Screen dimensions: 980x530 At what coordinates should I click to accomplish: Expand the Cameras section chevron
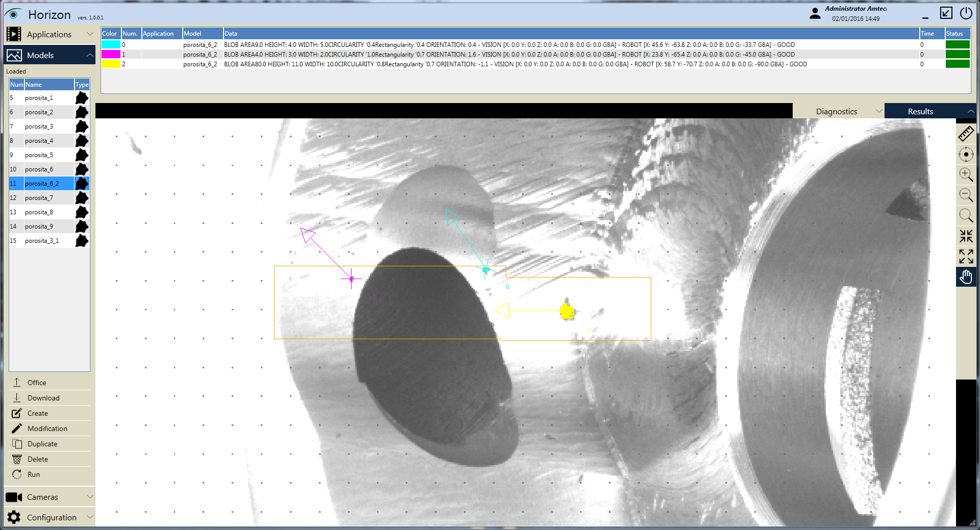(90, 496)
